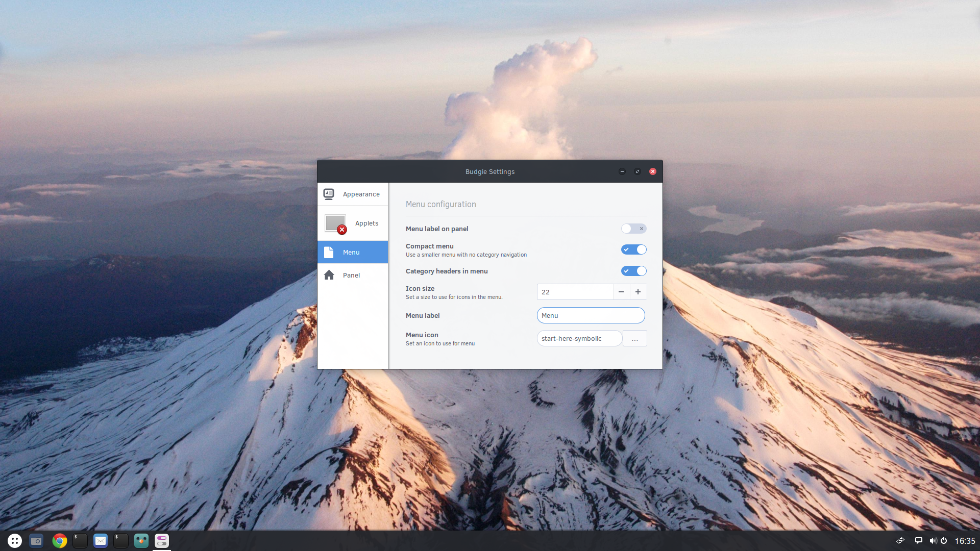Click the start-here-symbolic icon name field

579,338
